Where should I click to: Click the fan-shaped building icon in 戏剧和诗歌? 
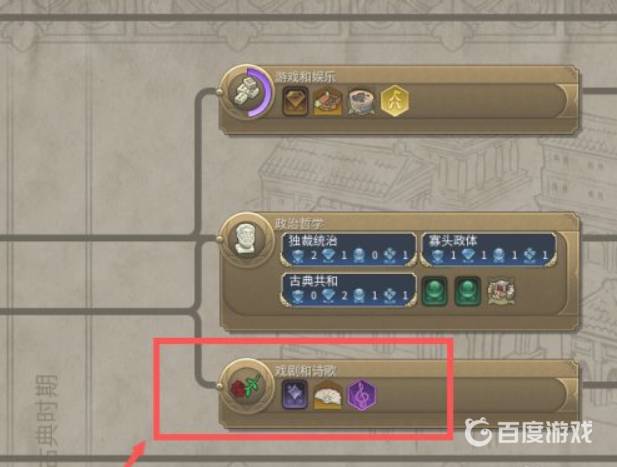tap(328, 396)
